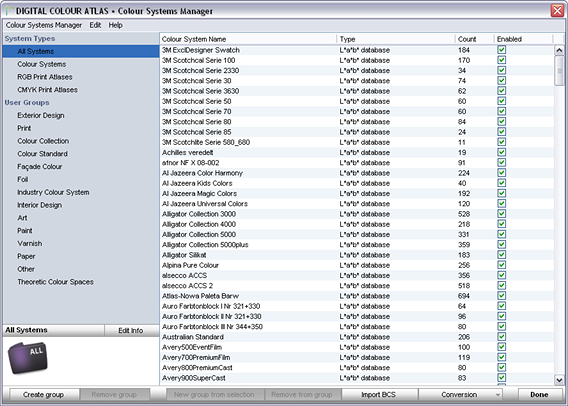Select Colour Systems type
The height and width of the screenshot is (406, 568).
click(x=81, y=64)
